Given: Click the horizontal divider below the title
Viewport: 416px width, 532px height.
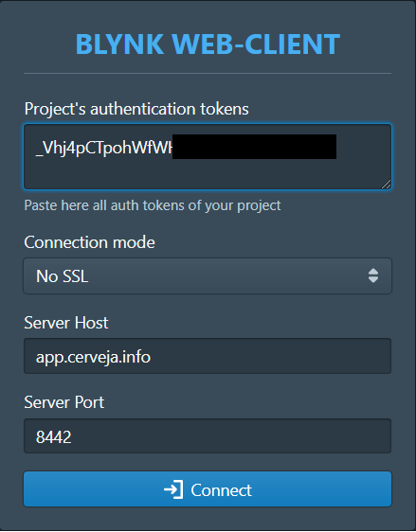Looking at the screenshot, I should 208,73.
